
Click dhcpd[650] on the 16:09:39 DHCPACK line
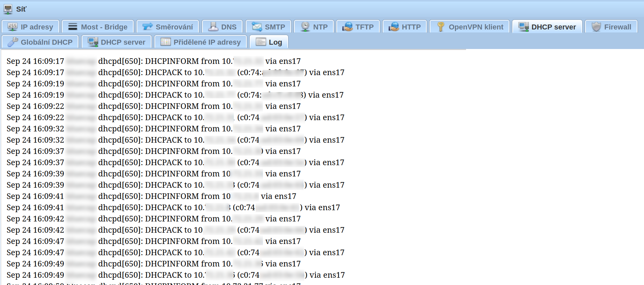click(120, 185)
